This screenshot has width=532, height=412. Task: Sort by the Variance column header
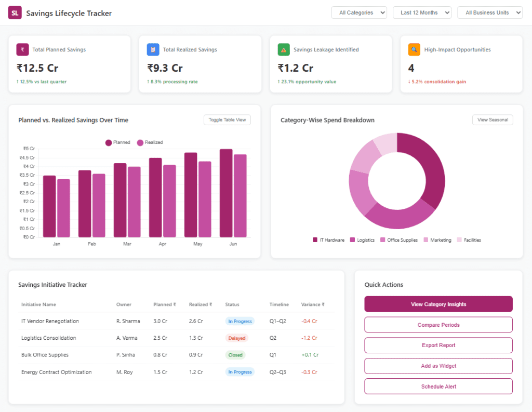[x=313, y=304]
